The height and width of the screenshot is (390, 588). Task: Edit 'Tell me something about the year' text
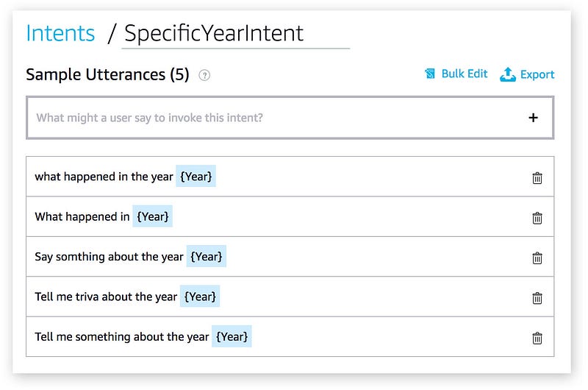(x=122, y=337)
